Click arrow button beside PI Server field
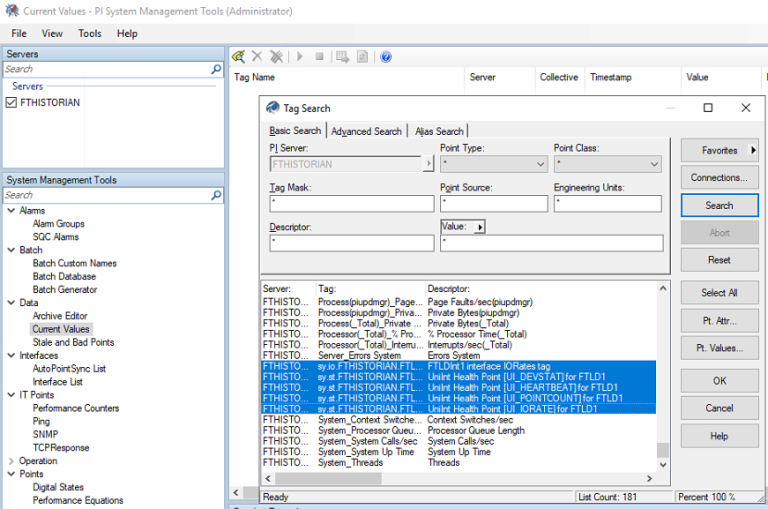Screen dimensions: 768x509 (429, 164)
